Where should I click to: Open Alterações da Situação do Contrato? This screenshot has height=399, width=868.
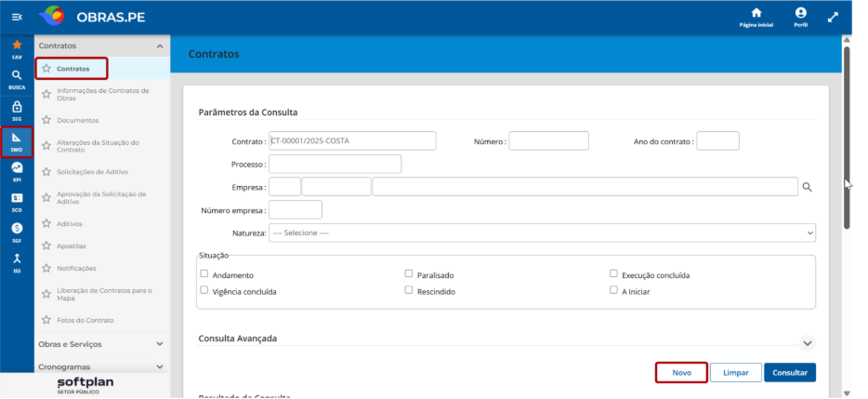pyautogui.click(x=98, y=146)
